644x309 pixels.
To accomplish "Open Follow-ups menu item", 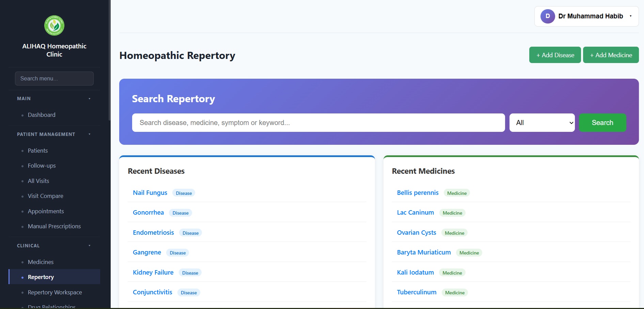I will click(x=42, y=166).
